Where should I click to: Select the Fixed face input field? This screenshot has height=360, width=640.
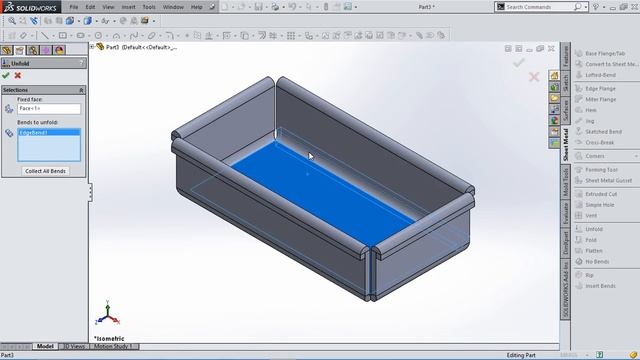point(49,109)
